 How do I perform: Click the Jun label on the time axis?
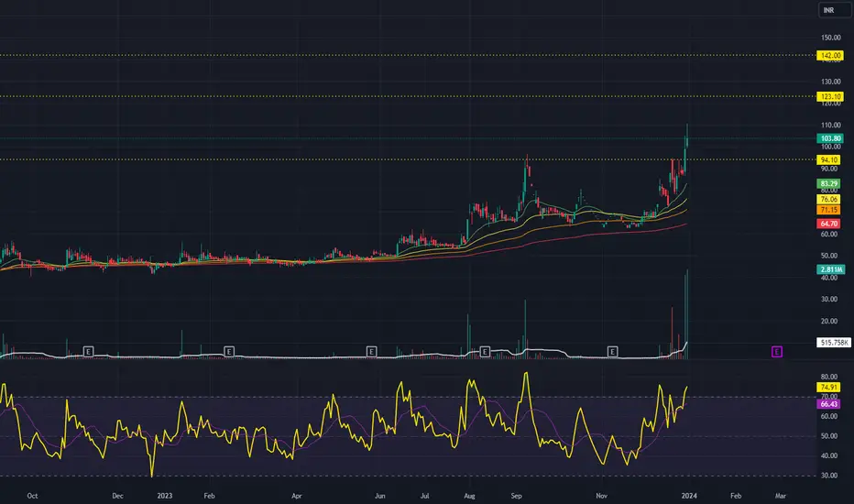click(x=380, y=496)
